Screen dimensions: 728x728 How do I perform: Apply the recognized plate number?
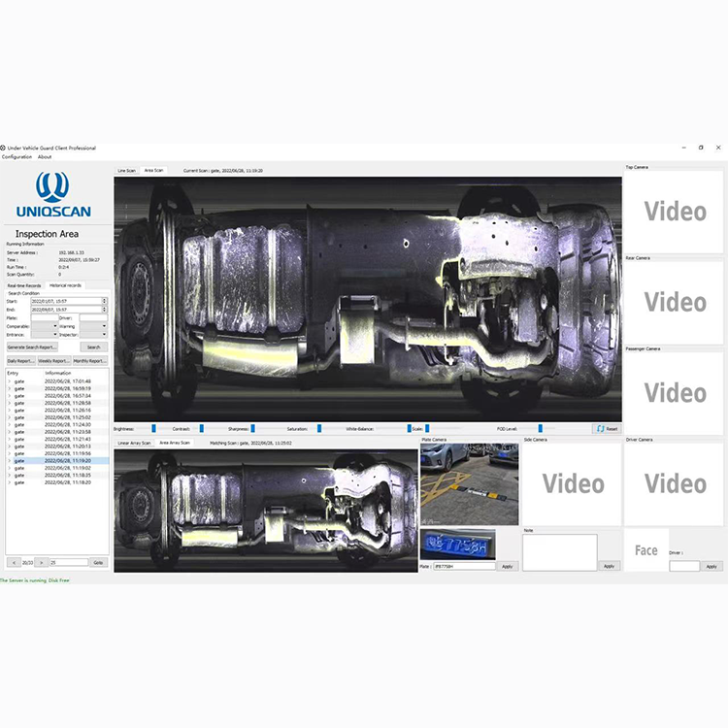click(507, 567)
